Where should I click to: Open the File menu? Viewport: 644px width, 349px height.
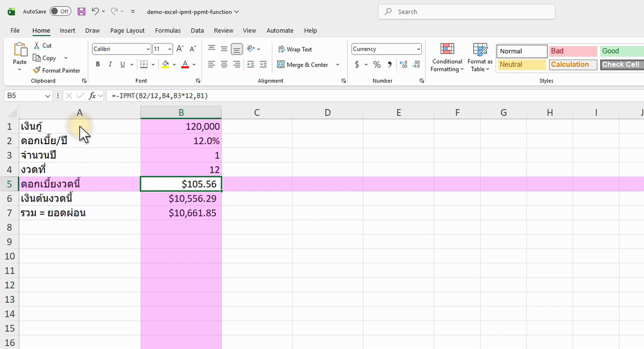15,31
